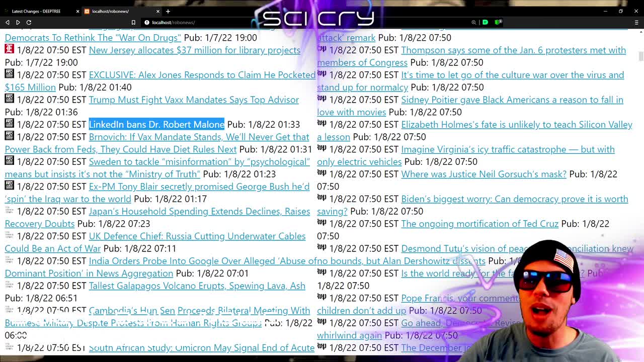Open the green shield extension with badge
644x362 pixels.
498,22
